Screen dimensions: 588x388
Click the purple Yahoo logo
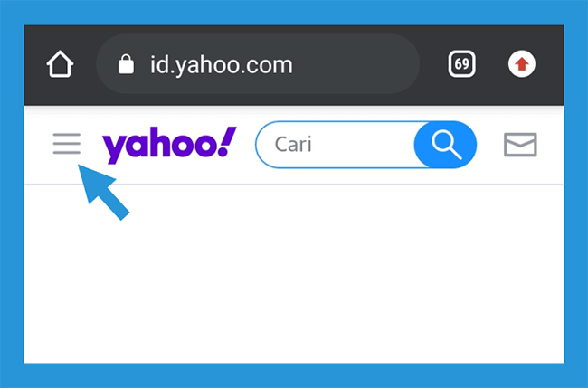click(169, 145)
